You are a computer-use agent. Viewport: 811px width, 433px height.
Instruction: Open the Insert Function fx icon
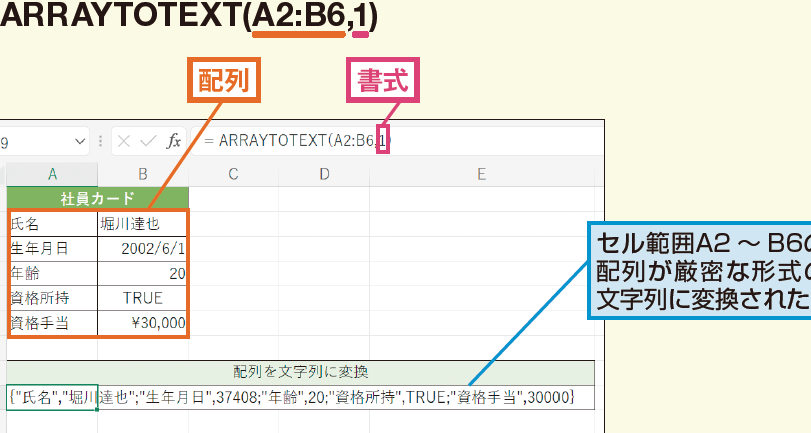pyautogui.click(x=174, y=141)
